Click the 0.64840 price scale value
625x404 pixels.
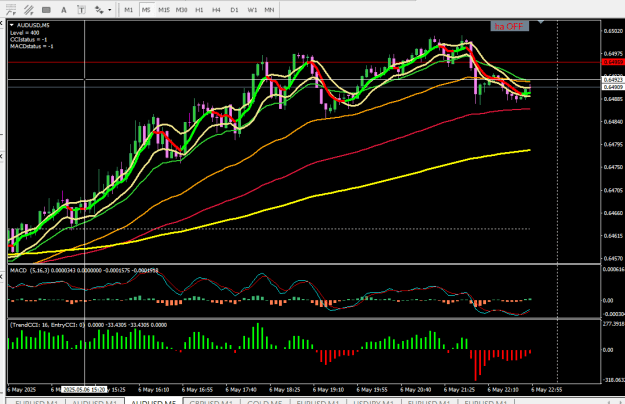(x=613, y=122)
